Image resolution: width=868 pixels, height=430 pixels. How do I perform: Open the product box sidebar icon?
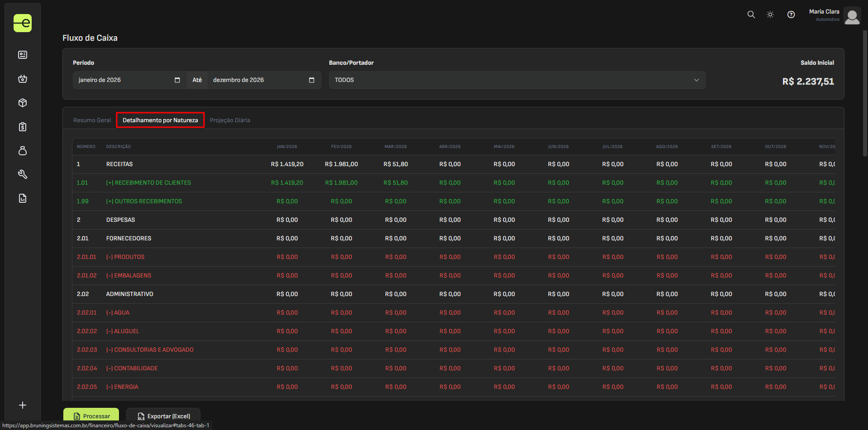click(x=23, y=103)
